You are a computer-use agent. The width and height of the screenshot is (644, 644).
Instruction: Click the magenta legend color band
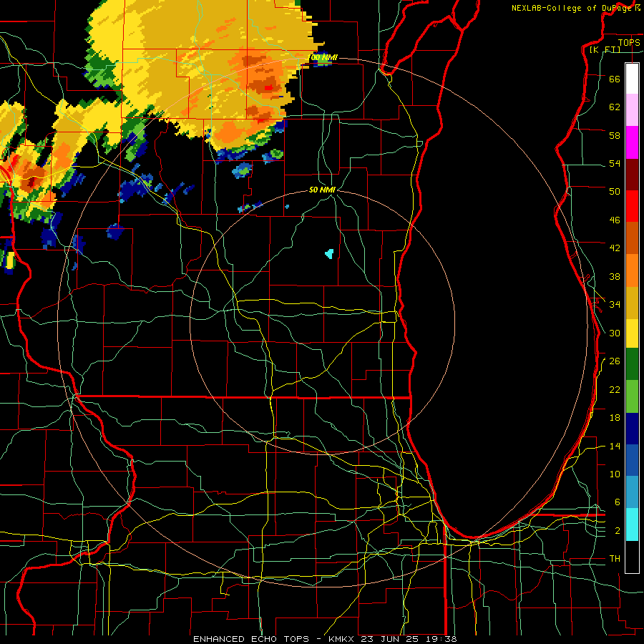632,142
